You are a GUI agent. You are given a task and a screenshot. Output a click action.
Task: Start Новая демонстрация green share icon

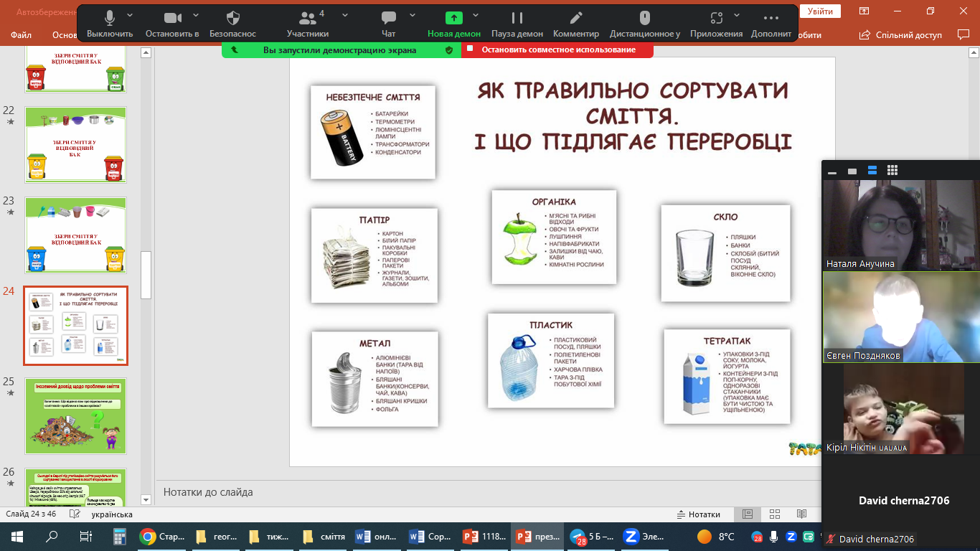coord(454,18)
